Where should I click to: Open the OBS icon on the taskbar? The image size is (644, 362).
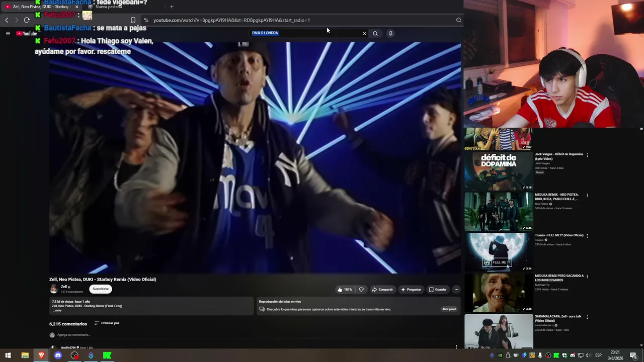74,355
